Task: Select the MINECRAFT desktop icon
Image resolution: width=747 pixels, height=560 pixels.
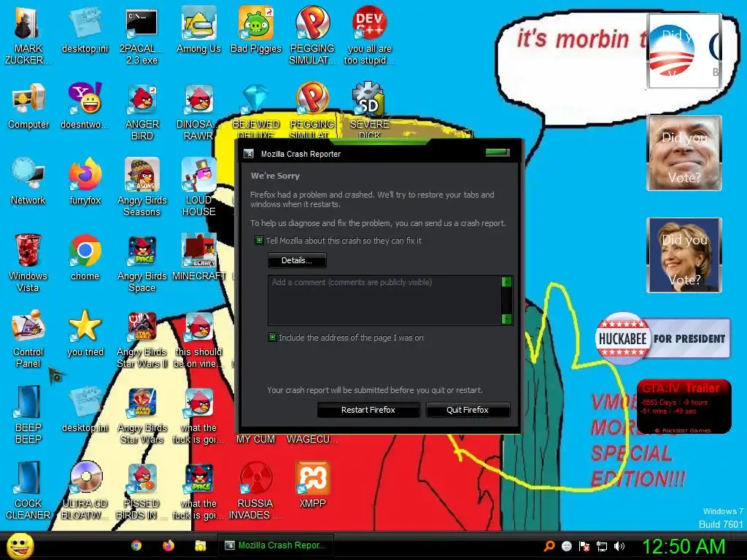Action: click(x=198, y=257)
